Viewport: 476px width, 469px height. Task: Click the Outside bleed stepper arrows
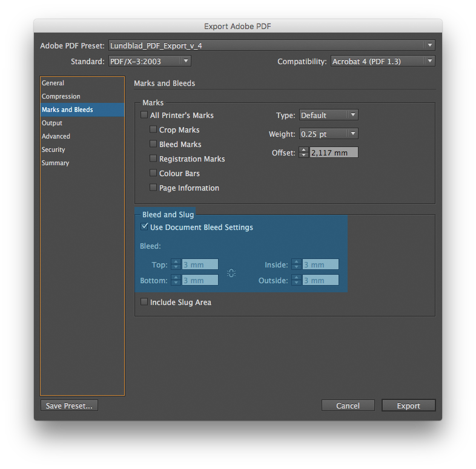pyautogui.click(x=296, y=280)
